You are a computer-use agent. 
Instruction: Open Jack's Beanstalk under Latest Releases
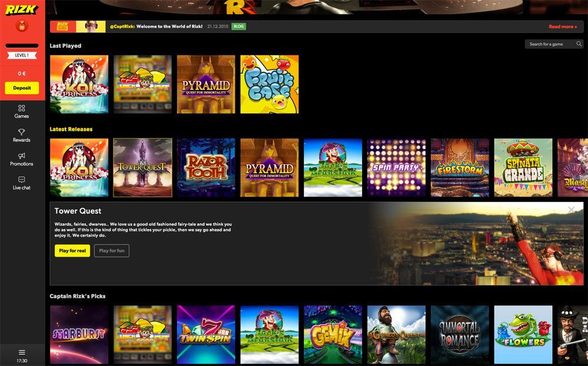click(333, 168)
